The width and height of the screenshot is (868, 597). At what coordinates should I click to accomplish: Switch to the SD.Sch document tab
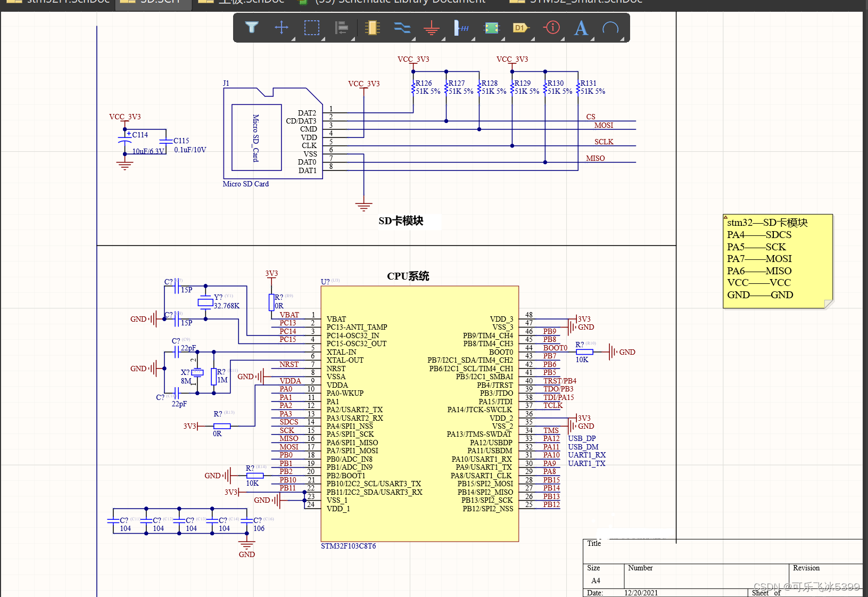pos(152,2)
